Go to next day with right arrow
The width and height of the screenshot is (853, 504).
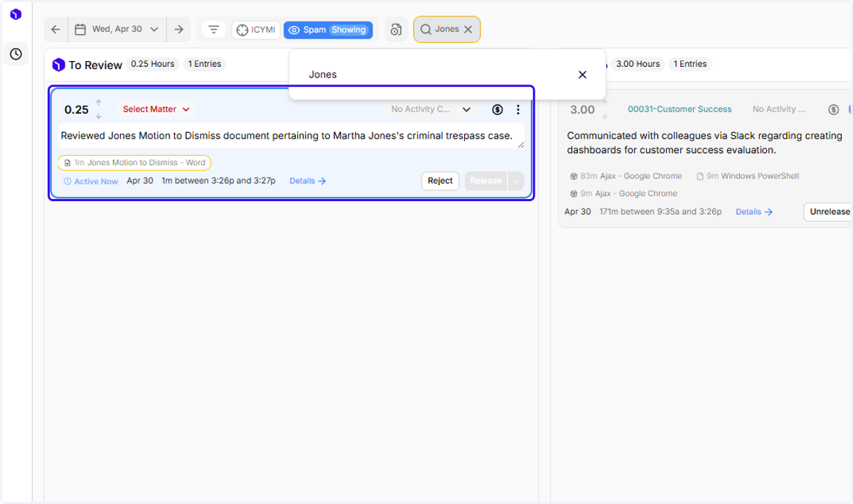coord(178,29)
